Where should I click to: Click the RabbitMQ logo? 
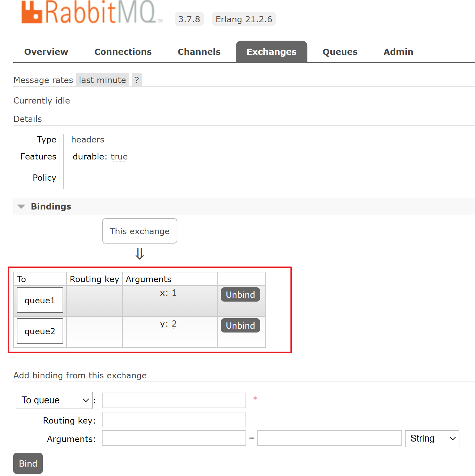(x=92, y=13)
